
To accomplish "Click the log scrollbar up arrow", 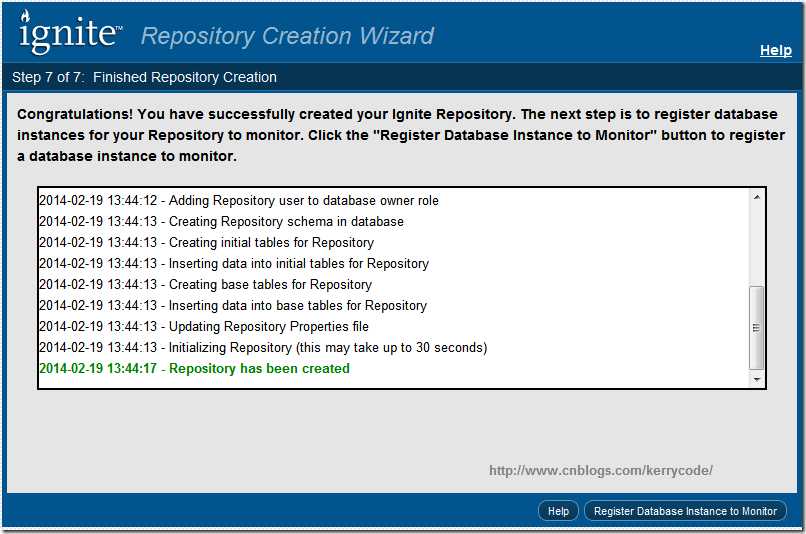I will click(756, 197).
